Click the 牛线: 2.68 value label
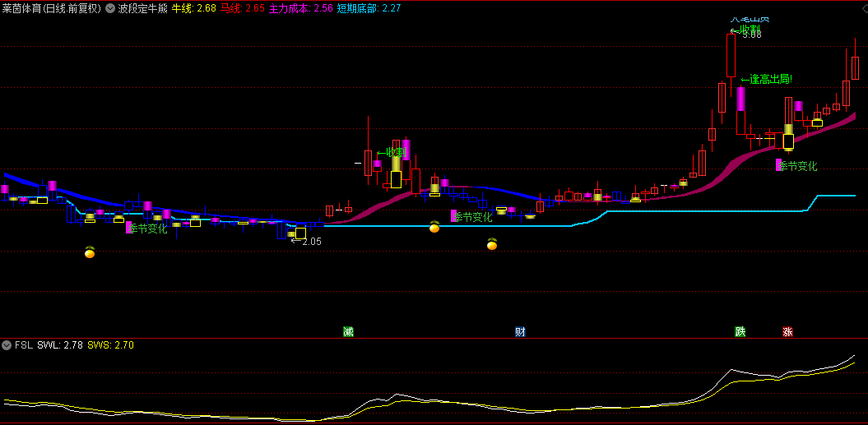Image resolution: width=868 pixels, height=425 pixels. pos(193,8)
